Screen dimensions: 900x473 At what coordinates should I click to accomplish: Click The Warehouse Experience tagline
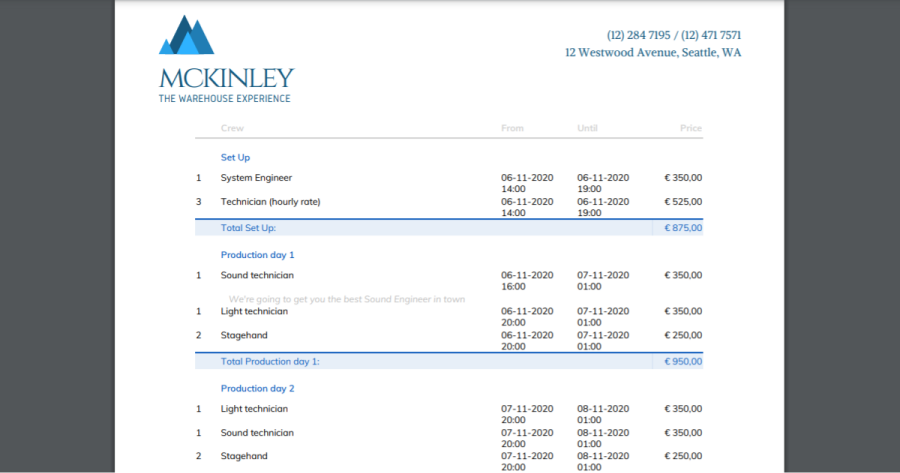point(224,98)
